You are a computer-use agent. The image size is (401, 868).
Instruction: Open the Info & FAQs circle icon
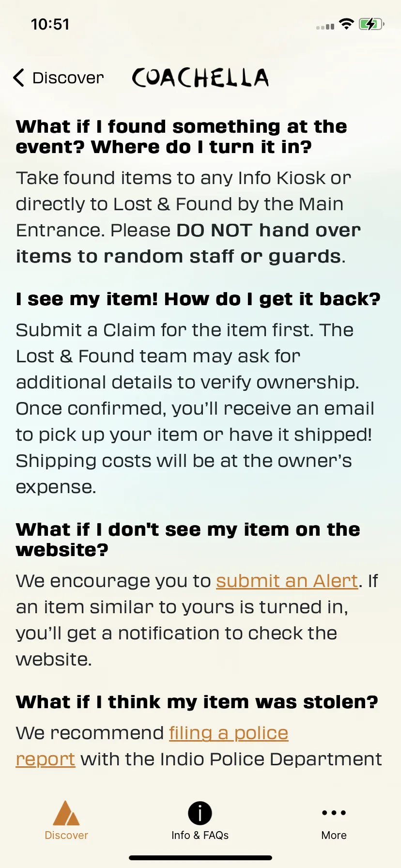[200, 813]
